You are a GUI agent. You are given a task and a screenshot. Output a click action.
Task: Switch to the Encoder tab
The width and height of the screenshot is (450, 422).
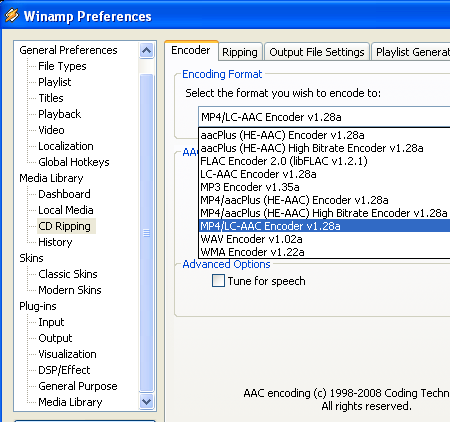pyautogui.click(x=191, y=50)
